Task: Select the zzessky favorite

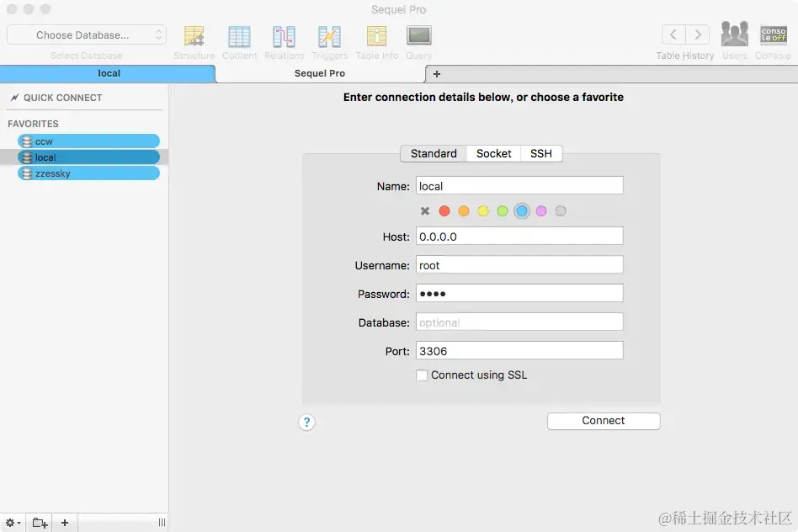Action: 88,173
